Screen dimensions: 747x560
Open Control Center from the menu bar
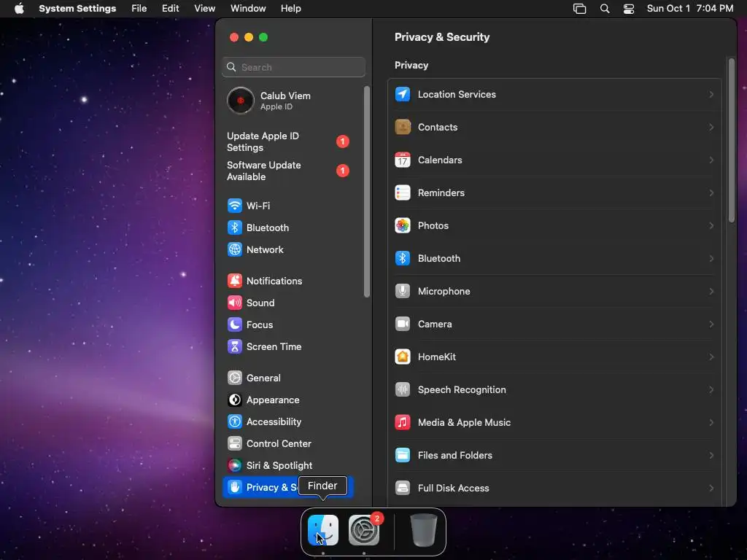[x=629, y=9]
